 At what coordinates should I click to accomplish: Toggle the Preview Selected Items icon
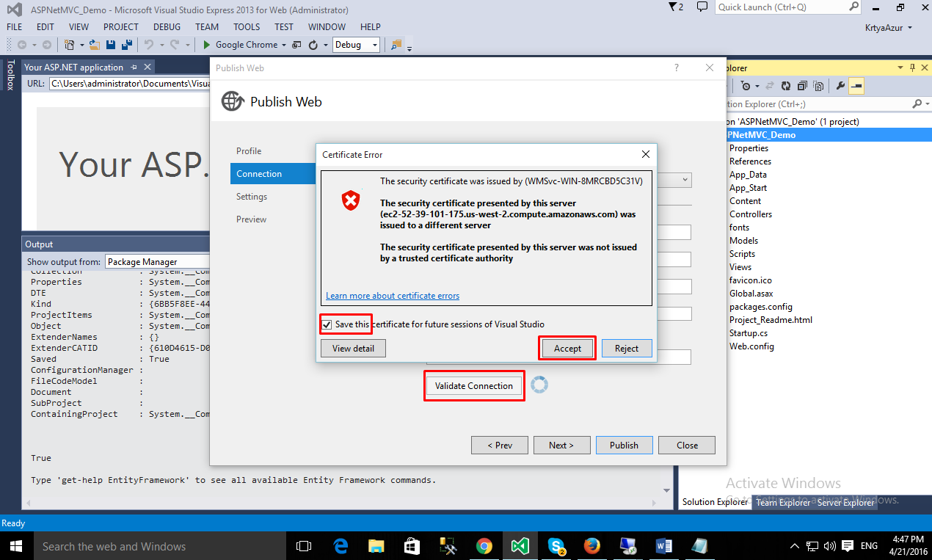pyautogui.click(x=857, y=86)
